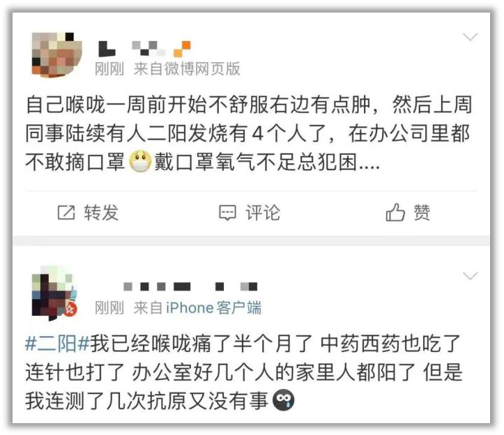Click the crying face emoji in second post
This screenshot has height=435, width=504.
click(284, 400)
